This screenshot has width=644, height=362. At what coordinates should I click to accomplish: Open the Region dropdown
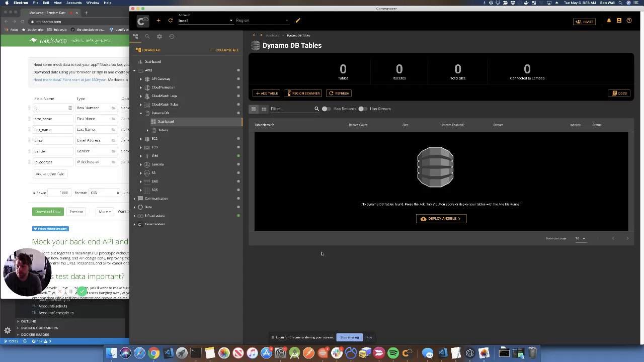(x=262, y=21)
